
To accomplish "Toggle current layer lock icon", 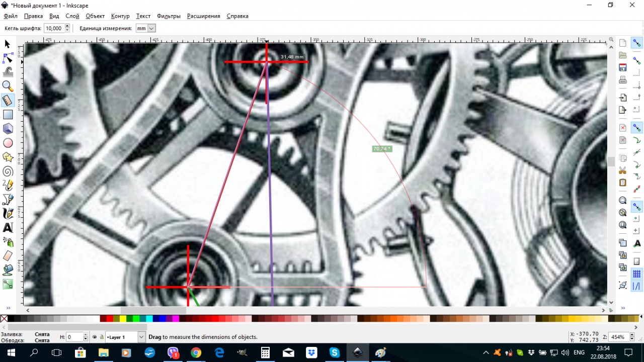I will pyautogui.click(x=101, y=337).
